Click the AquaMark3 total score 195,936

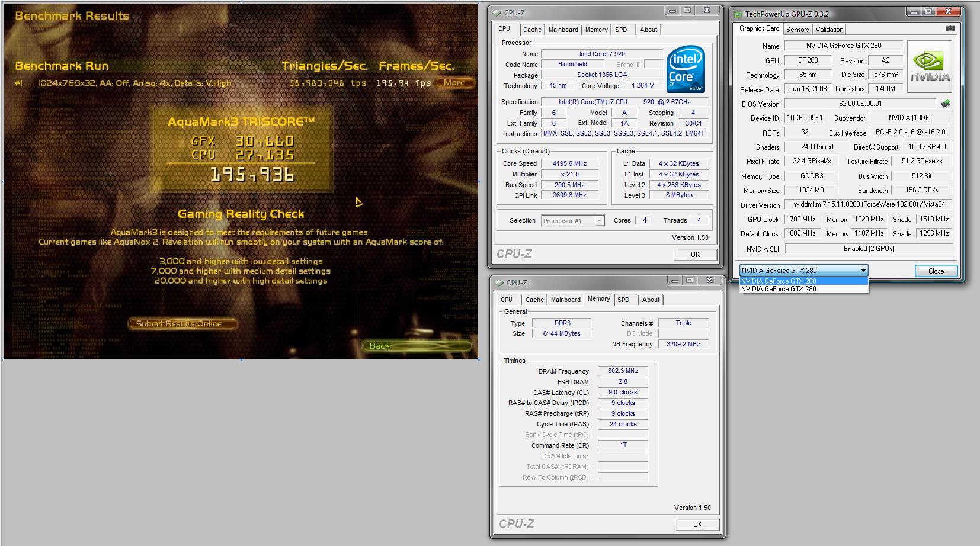point(252,174)
